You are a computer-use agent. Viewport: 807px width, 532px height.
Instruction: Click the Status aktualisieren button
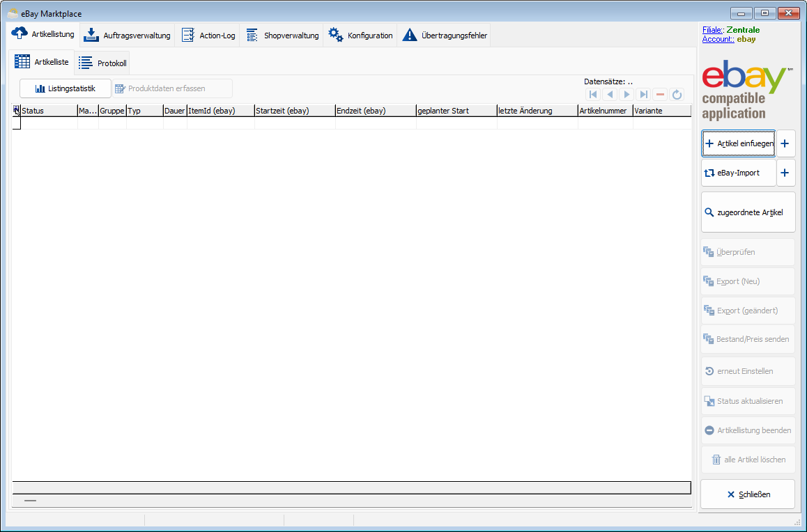click(x=748, y=401)
